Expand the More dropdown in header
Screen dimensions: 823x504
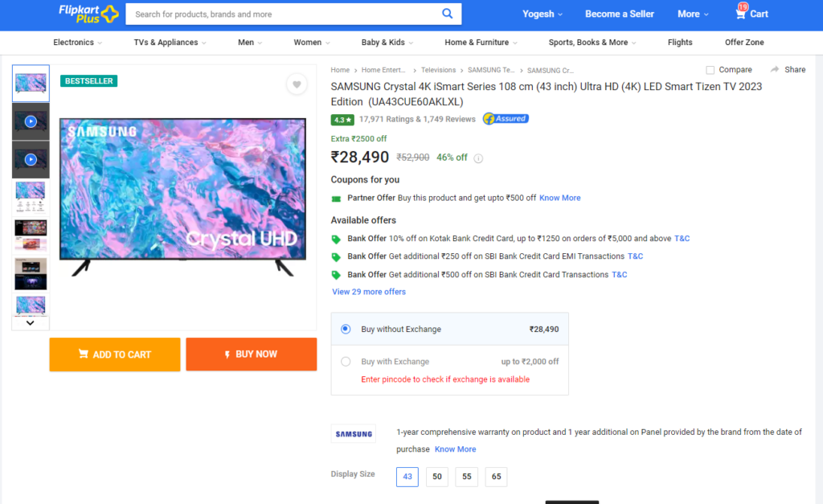click(x=693, y=14)
